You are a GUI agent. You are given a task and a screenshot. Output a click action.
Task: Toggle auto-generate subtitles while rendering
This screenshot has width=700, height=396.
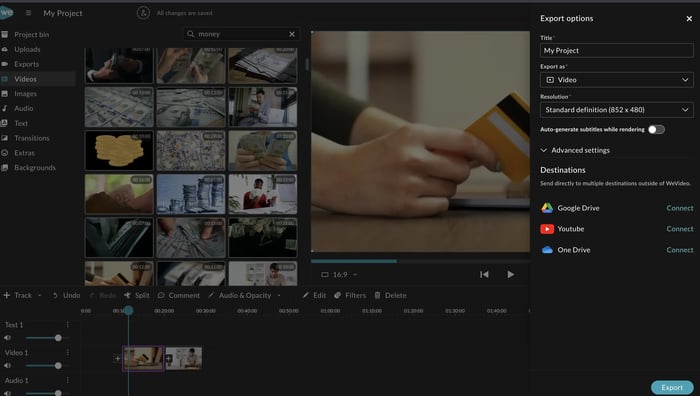pos(656,129)
